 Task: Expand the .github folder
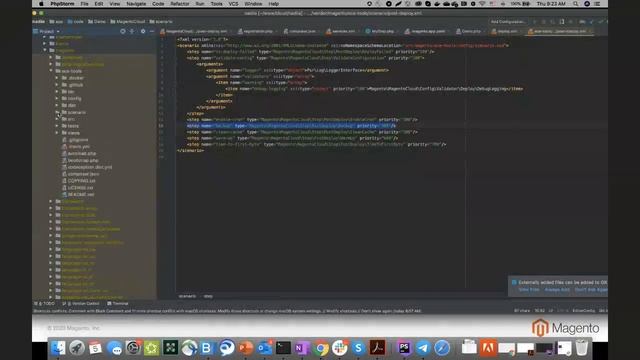57,85
